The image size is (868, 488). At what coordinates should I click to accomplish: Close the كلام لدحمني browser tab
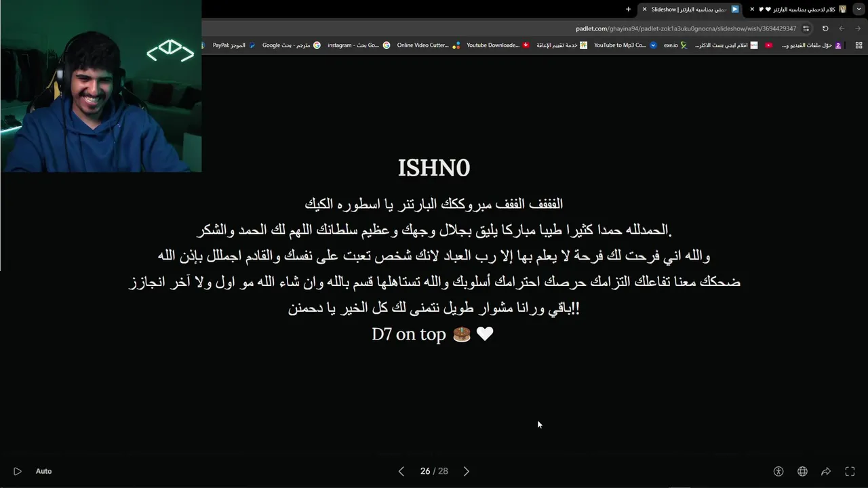[x=752, y=9]
